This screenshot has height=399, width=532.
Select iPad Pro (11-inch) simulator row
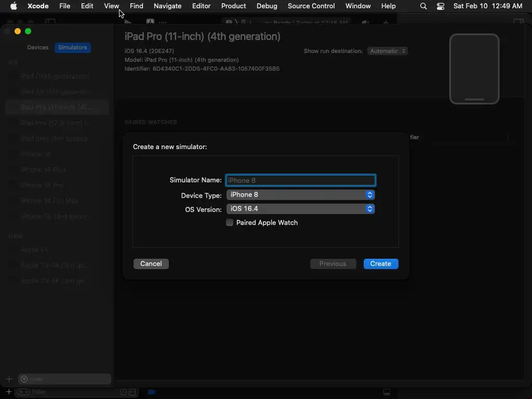57,108
